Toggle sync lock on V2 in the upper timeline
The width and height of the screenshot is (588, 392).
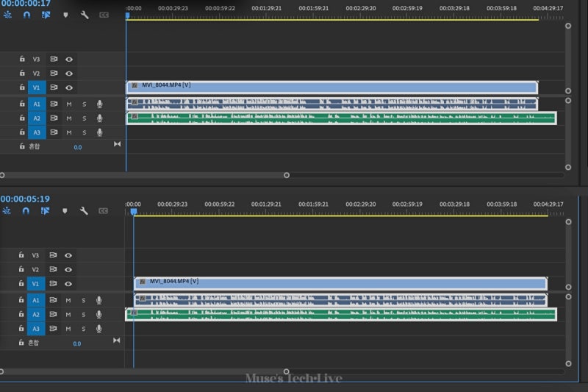54,74
